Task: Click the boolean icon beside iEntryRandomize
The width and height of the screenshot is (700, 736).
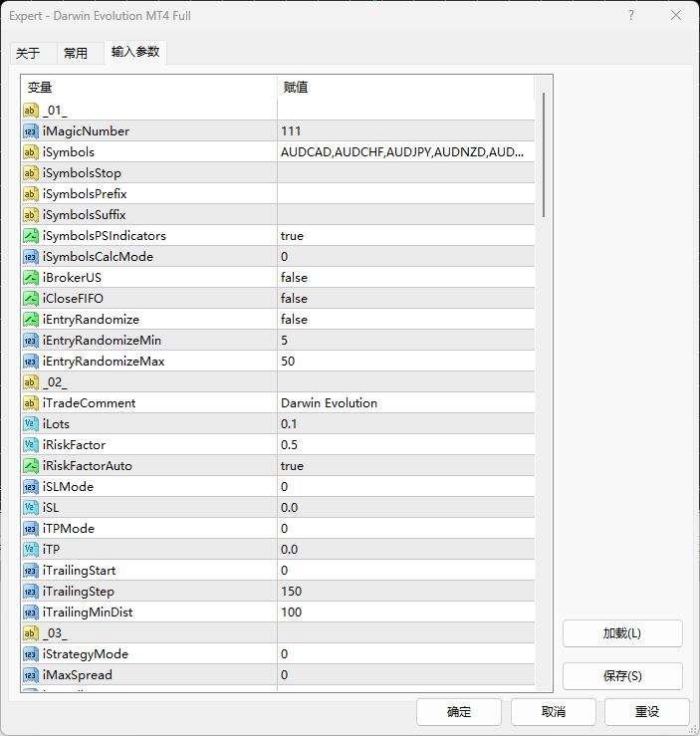Action: [31, 320]
